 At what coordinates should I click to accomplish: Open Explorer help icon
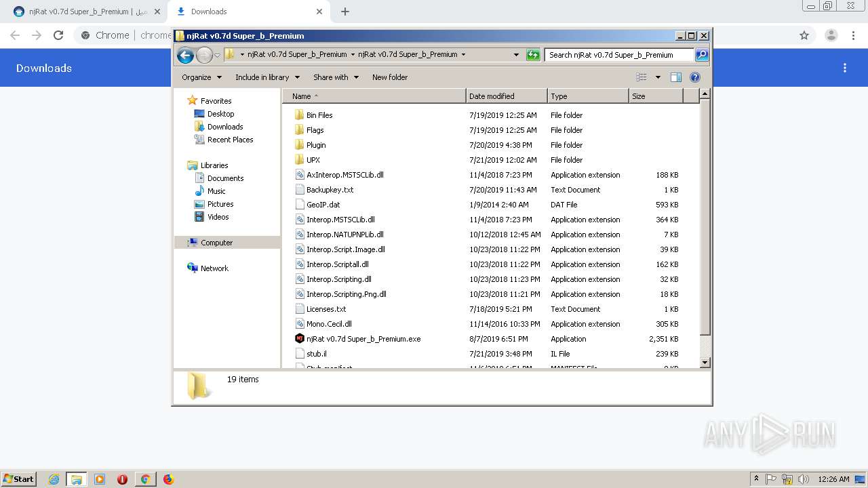(695, 77)
